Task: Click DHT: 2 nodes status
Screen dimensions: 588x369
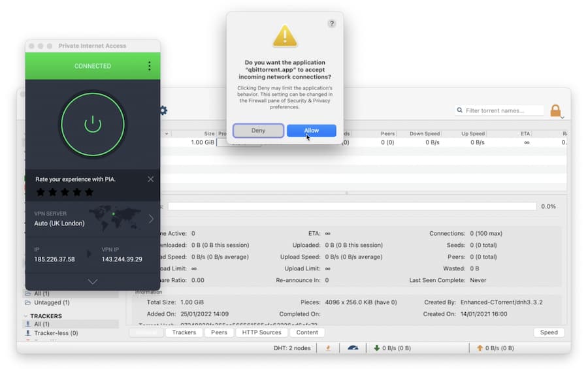Action: [292, 348]
